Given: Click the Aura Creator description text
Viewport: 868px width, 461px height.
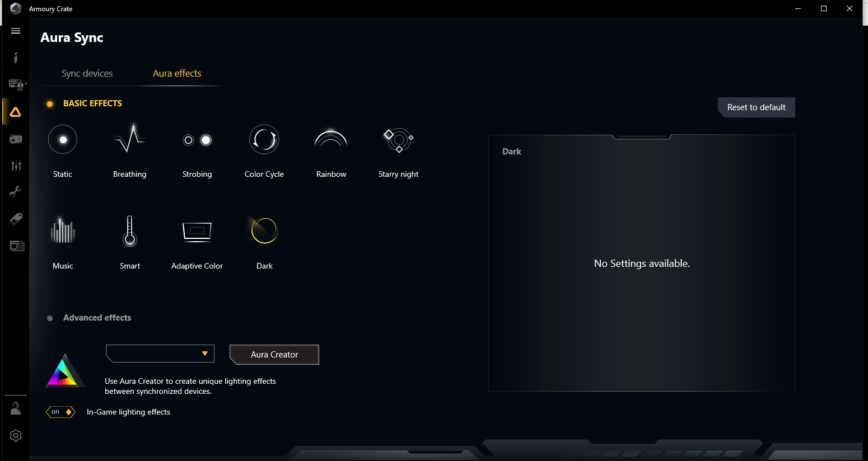Looking at the screenshot, I should click(x=190, y=386).
